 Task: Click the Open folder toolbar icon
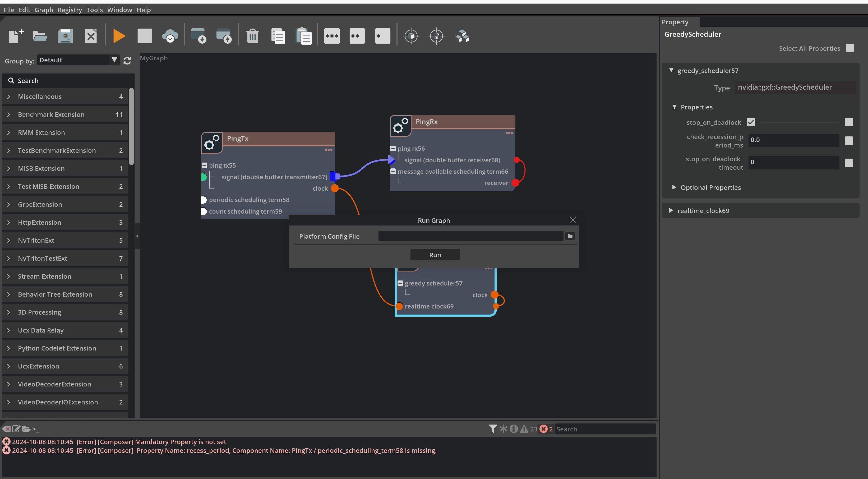40,36
